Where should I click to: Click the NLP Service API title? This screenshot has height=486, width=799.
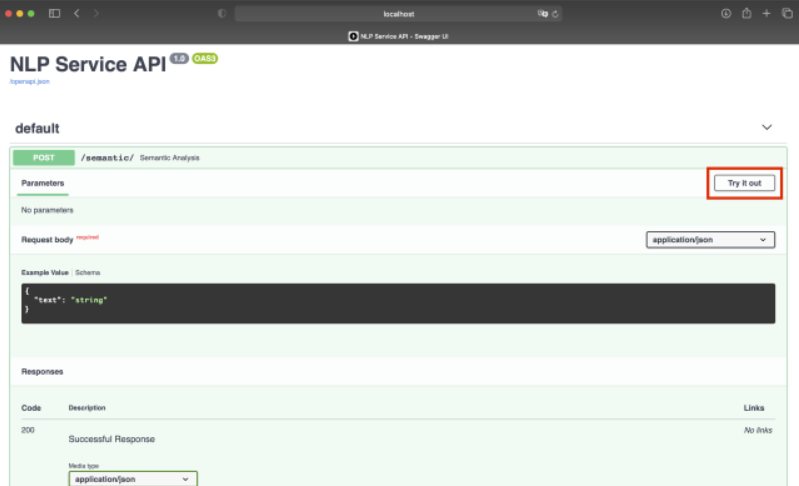(x=88, y=65)
